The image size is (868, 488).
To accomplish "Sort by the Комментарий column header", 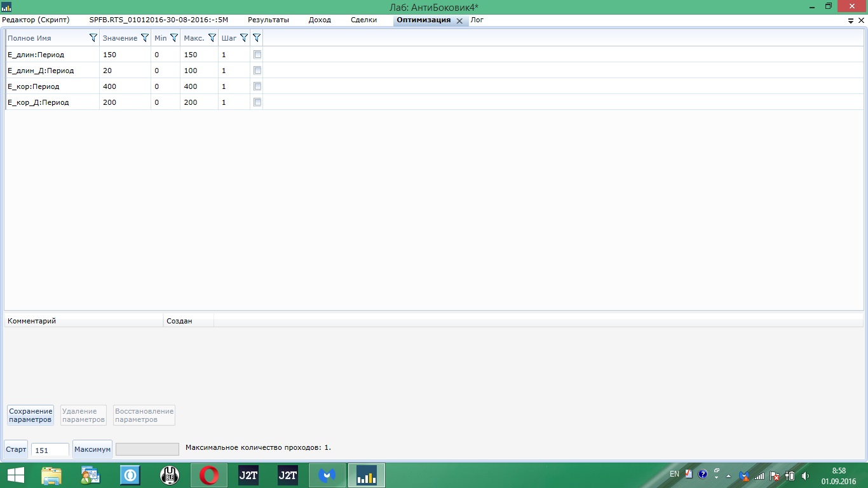I will (x=84, y=321).
